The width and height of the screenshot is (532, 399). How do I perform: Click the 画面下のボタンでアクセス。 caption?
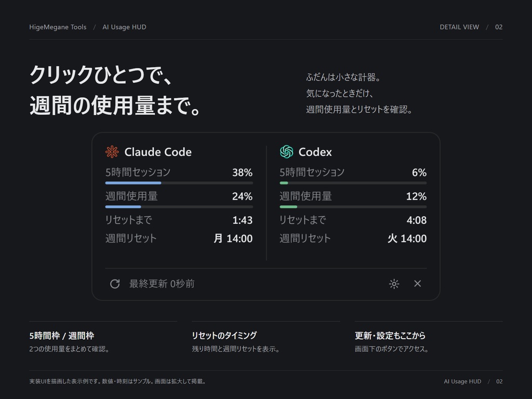point(392,349)
